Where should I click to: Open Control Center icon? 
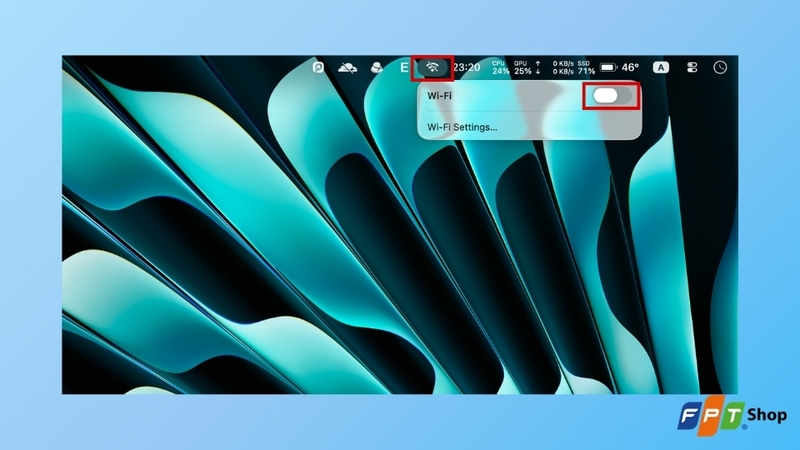click(x=692, y=67)
